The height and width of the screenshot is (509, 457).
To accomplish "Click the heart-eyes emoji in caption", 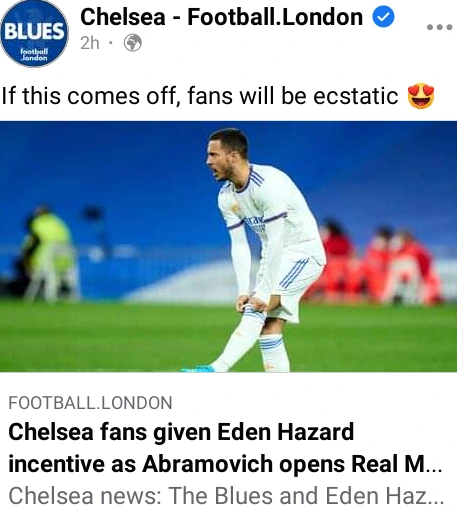I will [x=421, y=96].
